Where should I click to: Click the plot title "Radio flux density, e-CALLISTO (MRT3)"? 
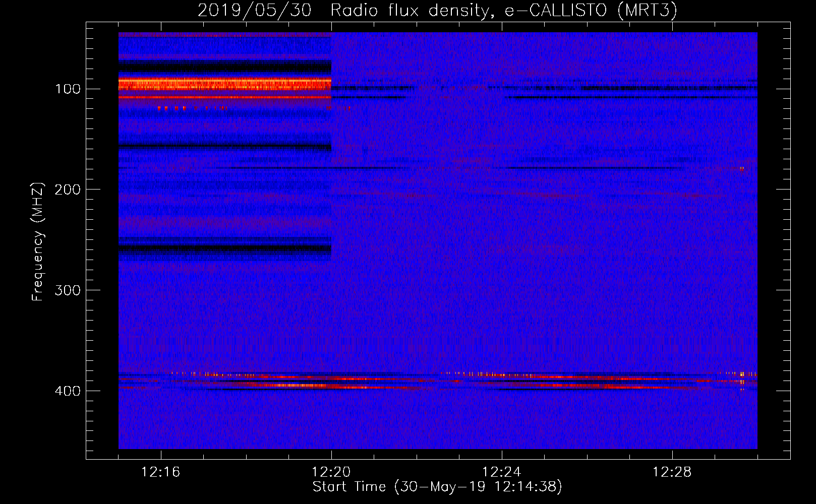(504, 11)
